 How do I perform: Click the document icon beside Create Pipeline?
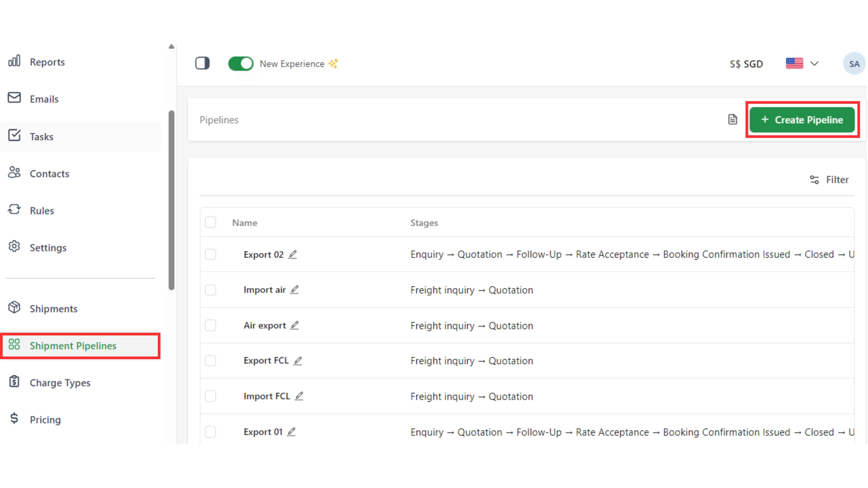(733, 120)
